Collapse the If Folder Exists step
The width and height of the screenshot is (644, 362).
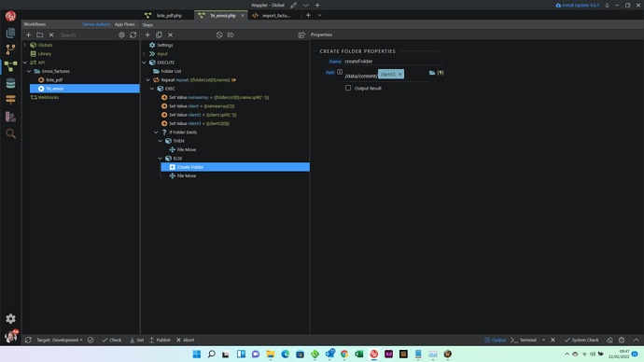tap(156, 132)
